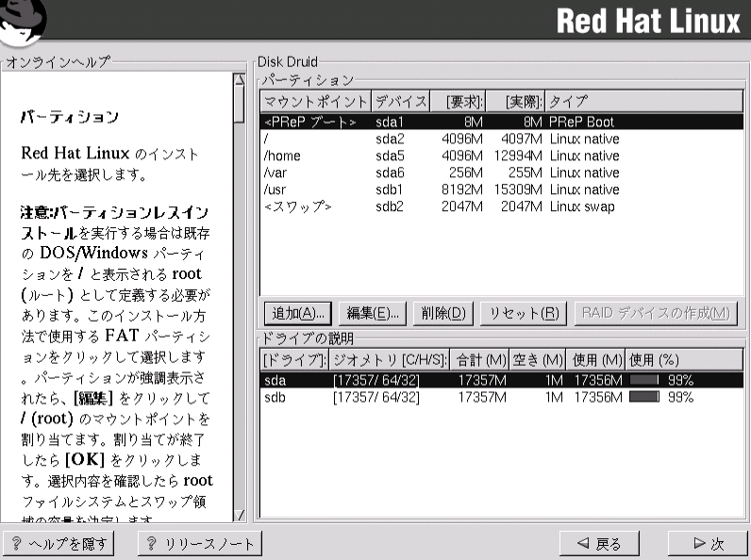Click the Red Hat logo icon
Screen dimensions: 751x560
(24, 23)
